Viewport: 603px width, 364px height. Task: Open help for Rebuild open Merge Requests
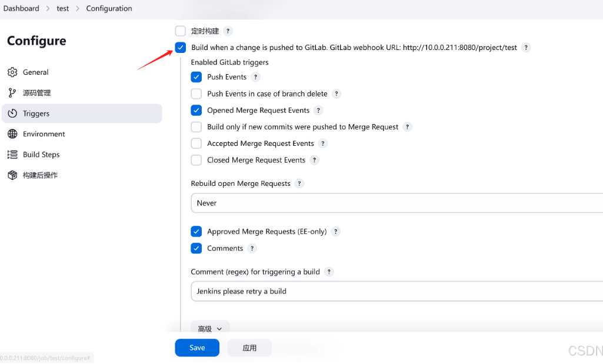299,183
